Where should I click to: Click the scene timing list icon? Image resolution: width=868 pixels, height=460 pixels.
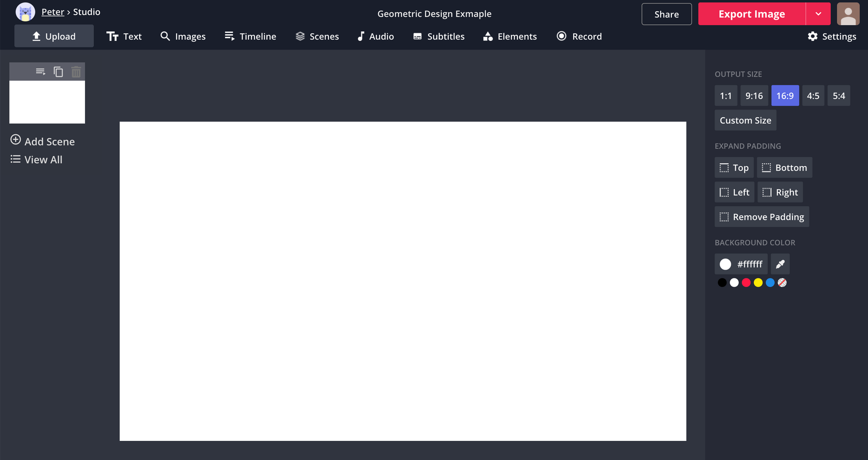pyautogui.click(x=40, y=72)
